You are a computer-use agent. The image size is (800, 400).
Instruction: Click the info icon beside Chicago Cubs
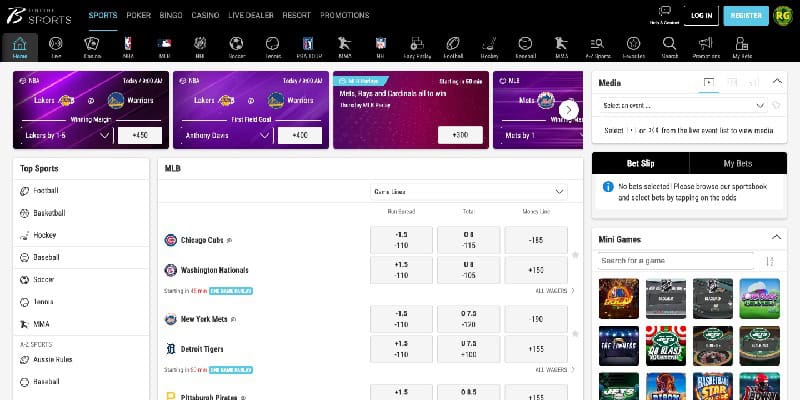229,240
